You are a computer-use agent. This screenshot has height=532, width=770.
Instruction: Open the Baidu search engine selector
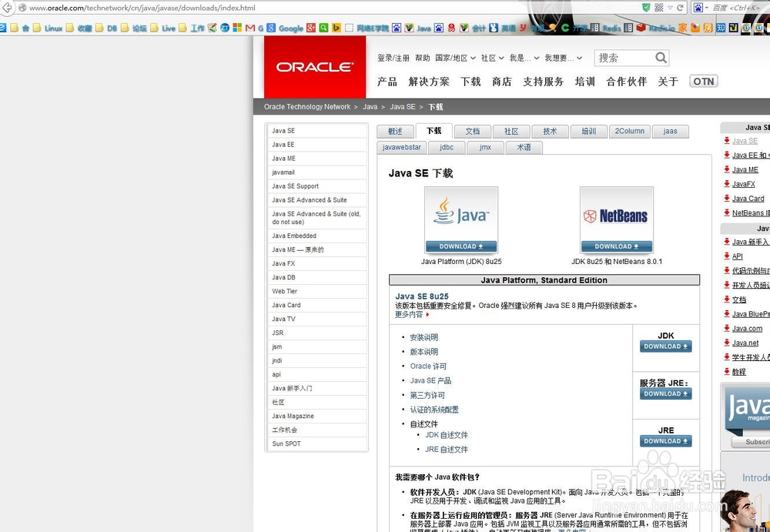(699, 8)
